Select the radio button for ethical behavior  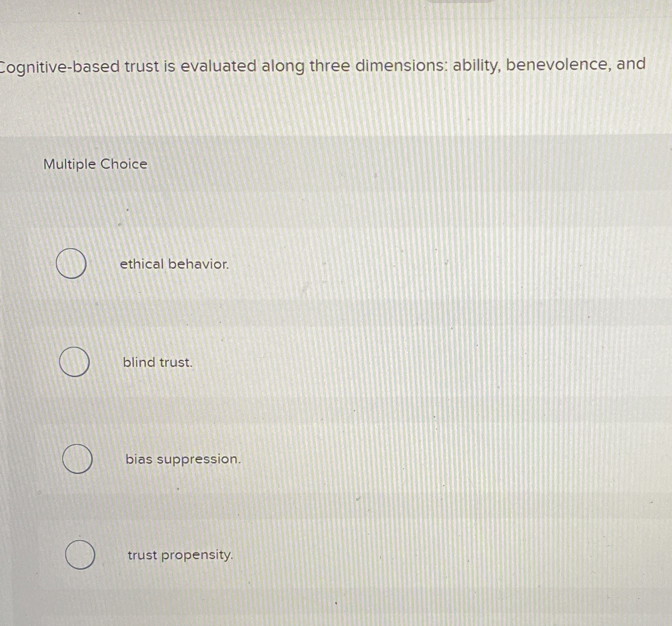point(71,263)
